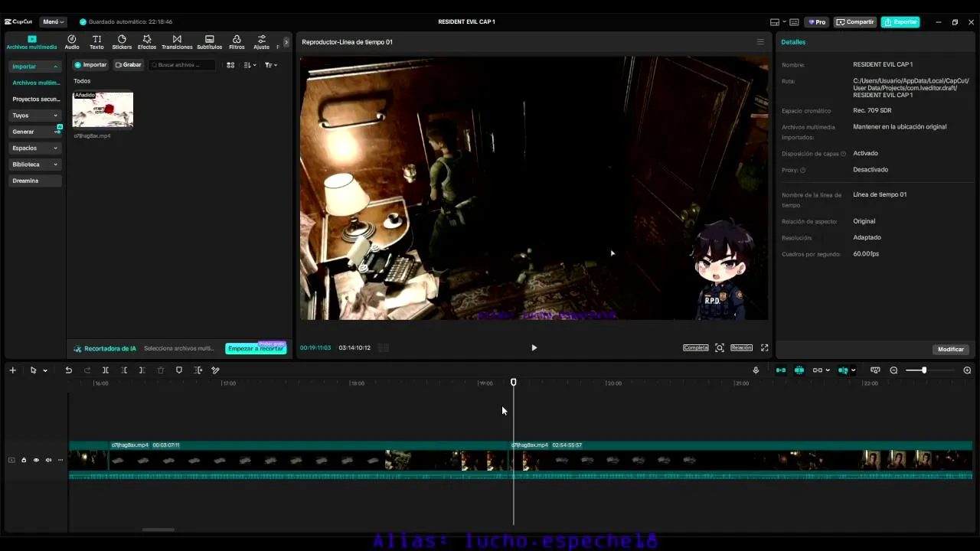Toggle main track magnet
Viewport: 980px width, 551px height.
(x=781, y=370)
